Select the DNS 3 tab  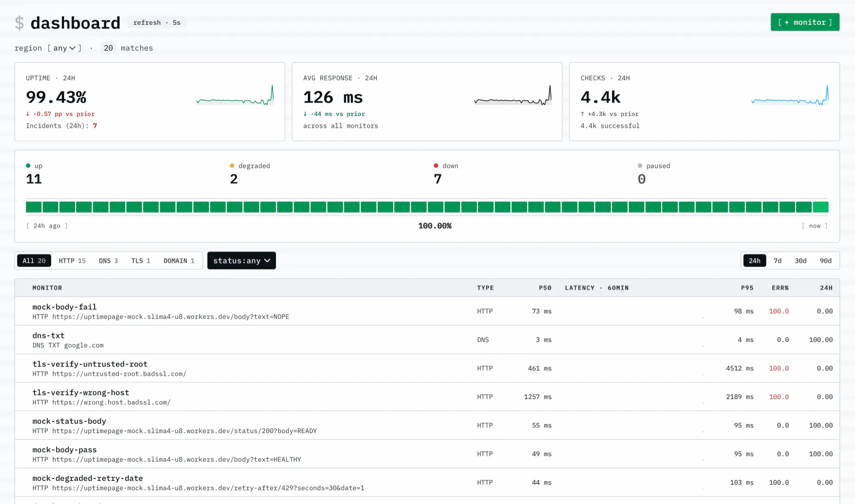(x=108, y=260)
